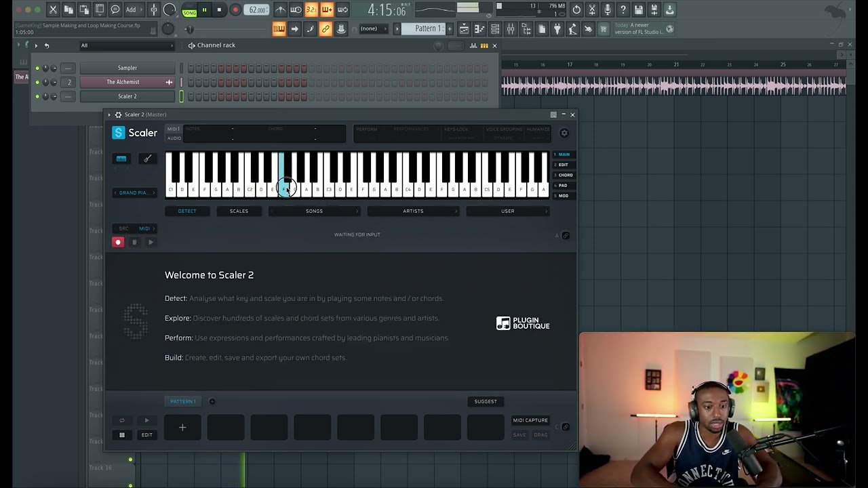Open the playlist view icon
Image resolution: width=868 pixels, height=488 pixels.
pos(464,29)
